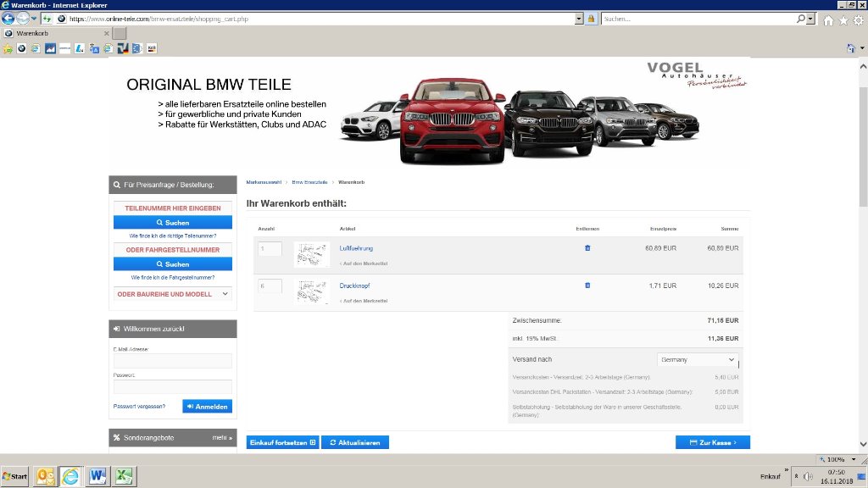Delete Druckknopf from cart with trash icon
Image resolution: width=868 pixels, height=488 pixels.
point(587,286)
